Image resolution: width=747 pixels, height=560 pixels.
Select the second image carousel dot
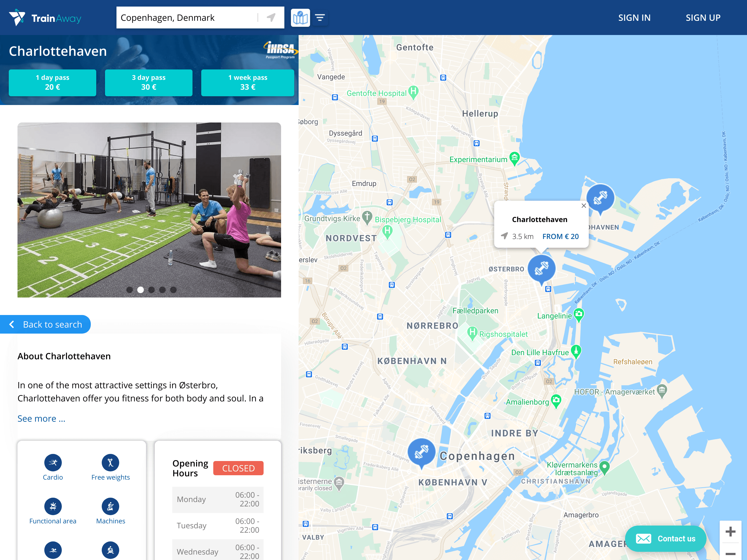coord(141,290)
